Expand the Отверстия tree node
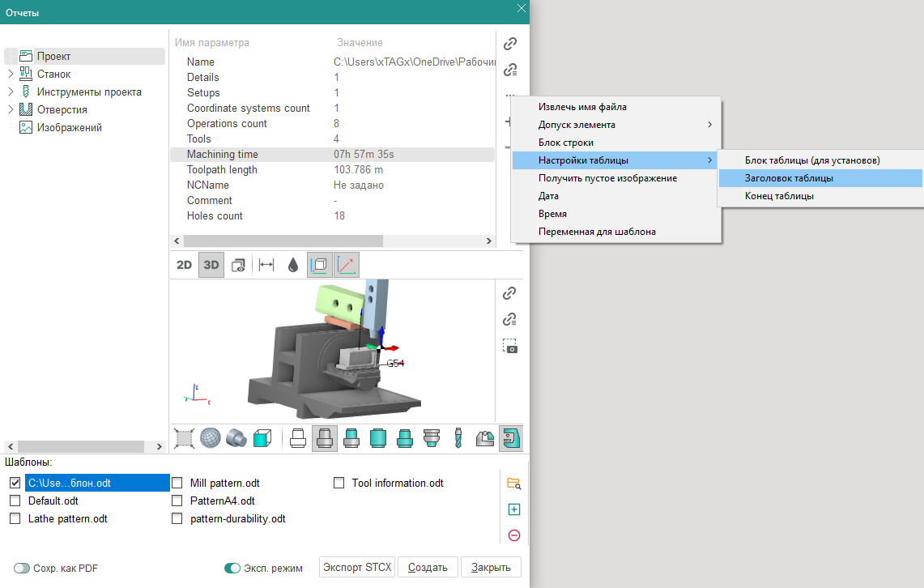 tap(11, 110)
